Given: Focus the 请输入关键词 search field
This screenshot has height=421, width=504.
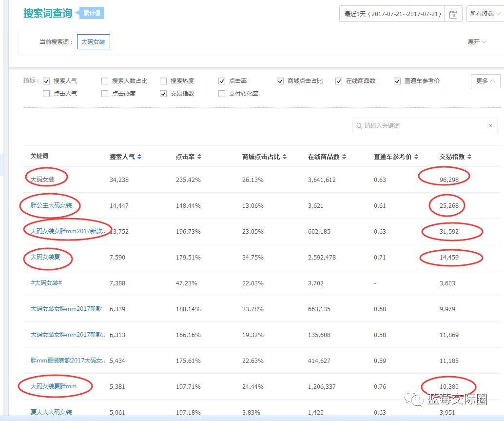Looking at the screenshot, I should pos(425,126).
